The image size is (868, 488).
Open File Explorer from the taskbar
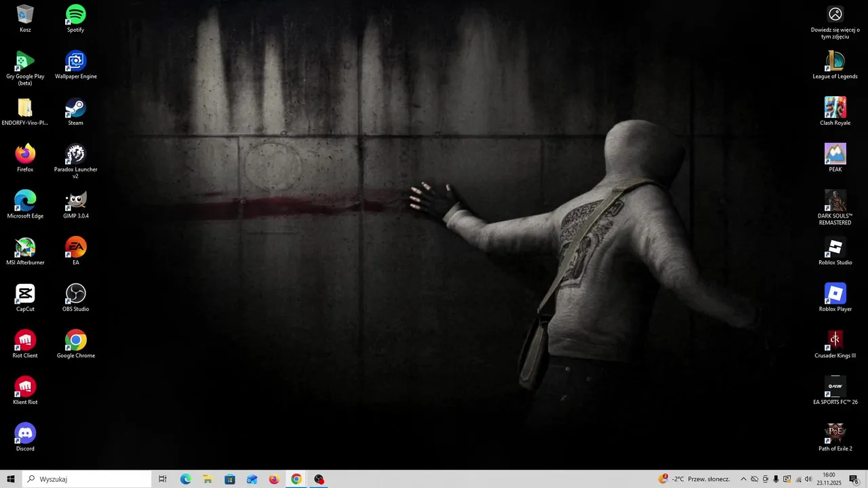point(208,479)
